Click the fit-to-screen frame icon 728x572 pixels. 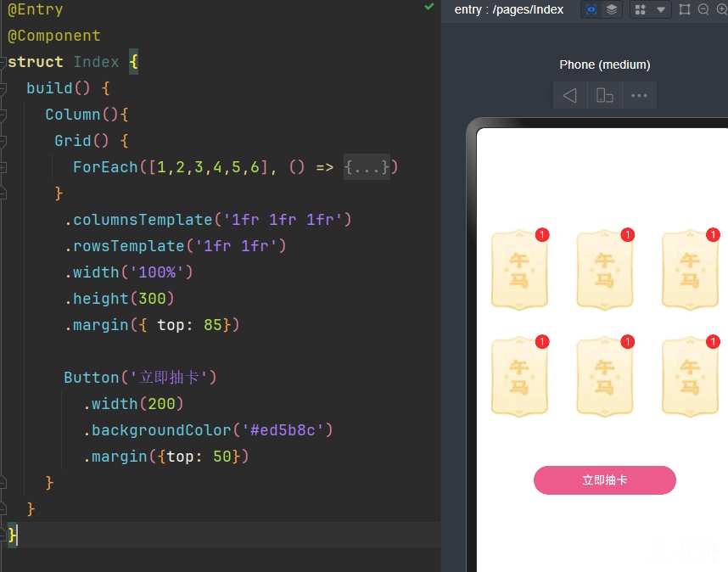(x=685, y=9)
